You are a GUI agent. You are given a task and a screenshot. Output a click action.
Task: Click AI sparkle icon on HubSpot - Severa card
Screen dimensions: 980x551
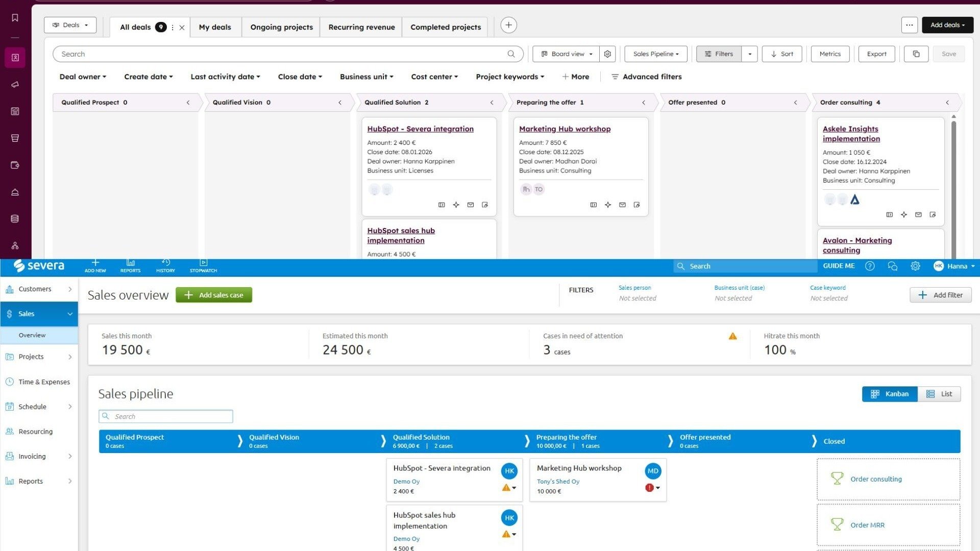[x=456, y=205]
